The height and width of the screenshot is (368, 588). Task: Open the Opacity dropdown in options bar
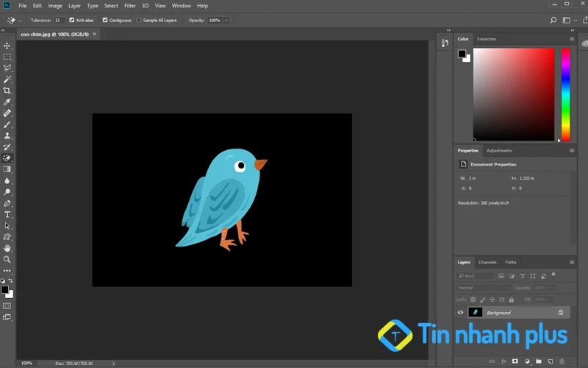(x=226, y=20)
